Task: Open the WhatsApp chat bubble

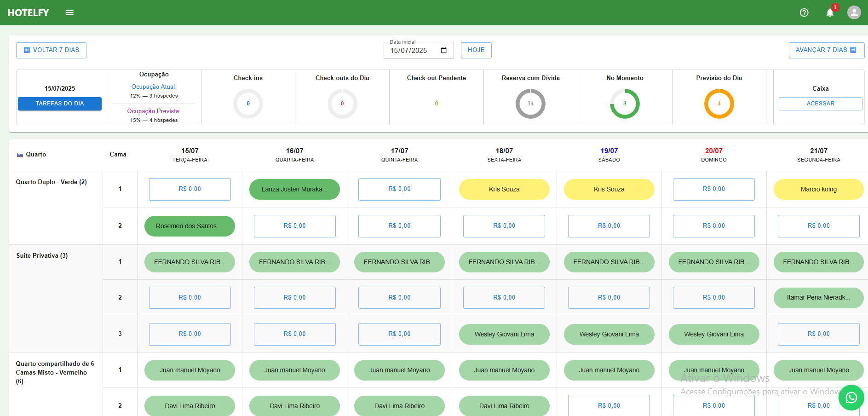Action: (851, 398)
